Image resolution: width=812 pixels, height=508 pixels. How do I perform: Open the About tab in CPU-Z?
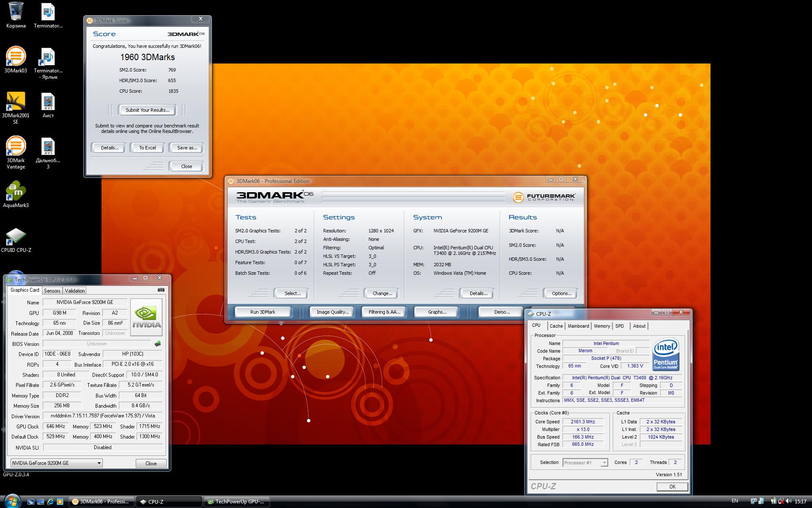click(639, 326)
